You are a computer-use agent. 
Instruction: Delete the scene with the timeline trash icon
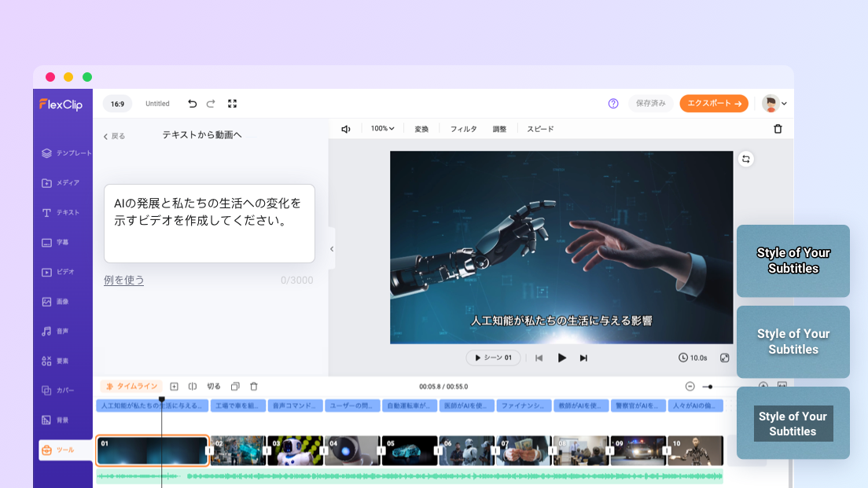point(254,386)
